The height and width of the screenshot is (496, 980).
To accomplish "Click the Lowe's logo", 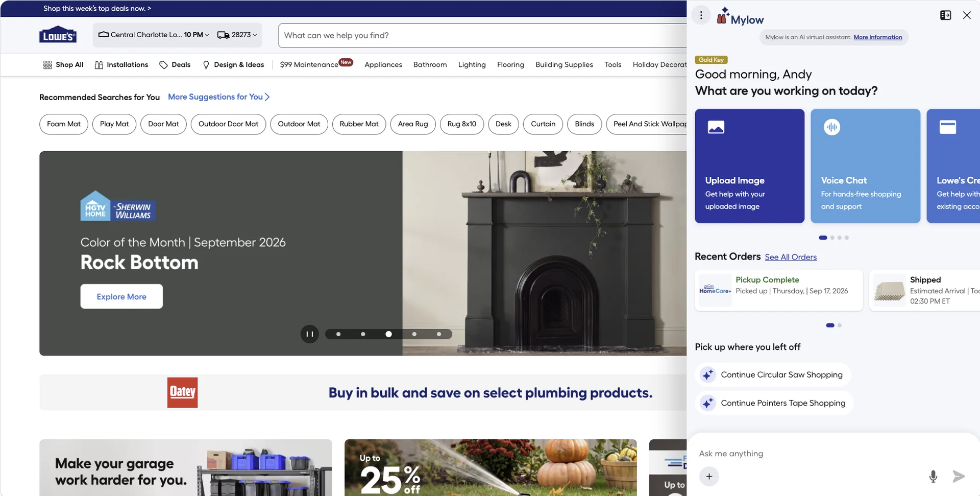I will click(58, 35).
